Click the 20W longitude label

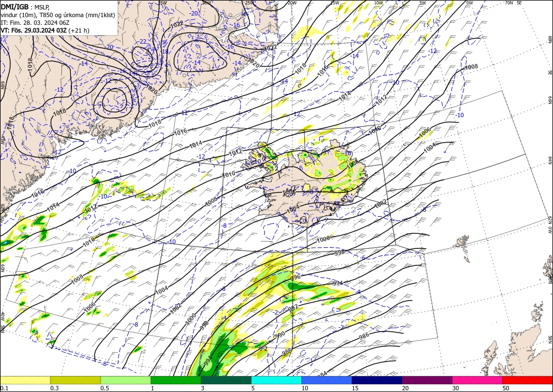click(291, 3)
